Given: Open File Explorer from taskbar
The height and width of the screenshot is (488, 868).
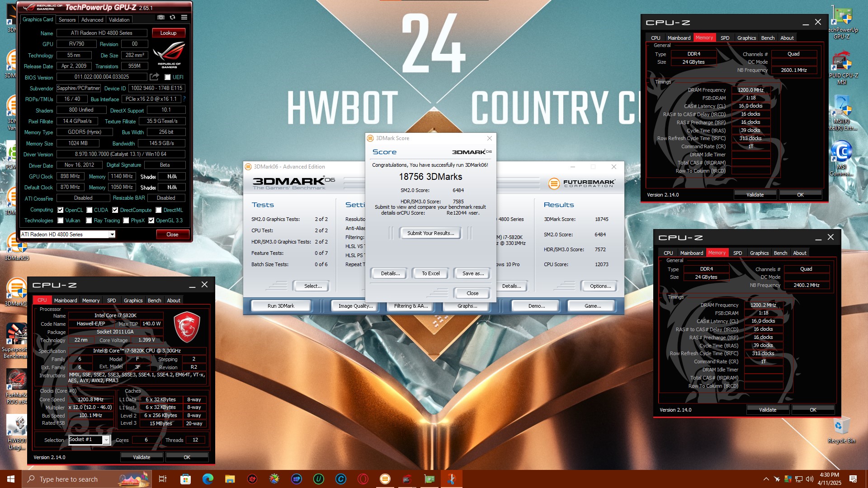Looking at the screenshot, I should [230, 479].
